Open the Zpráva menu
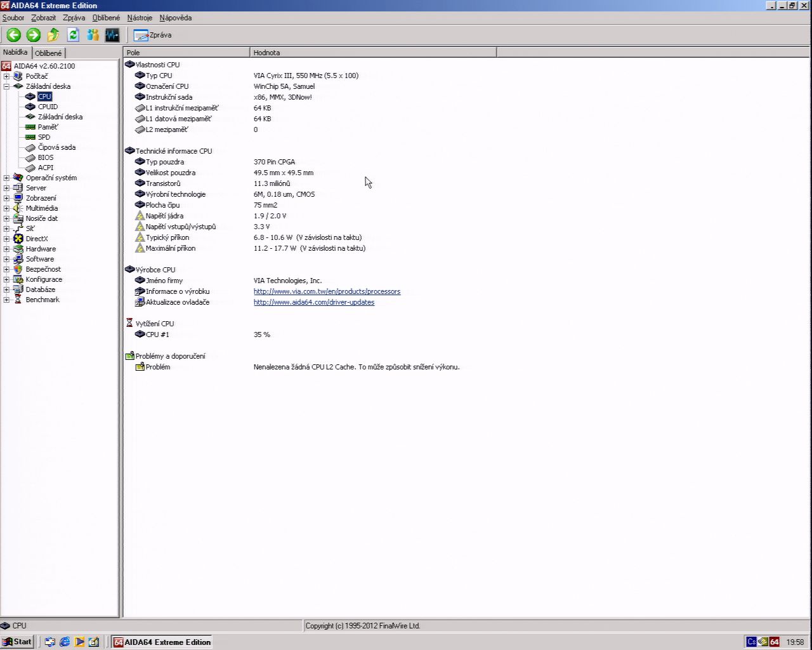 pos(74,18)
